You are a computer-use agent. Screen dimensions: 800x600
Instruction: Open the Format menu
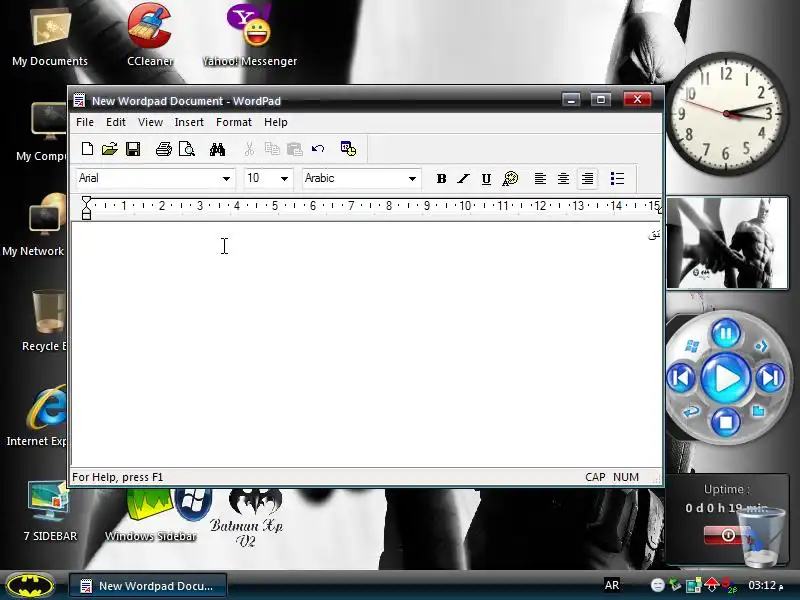234,122
